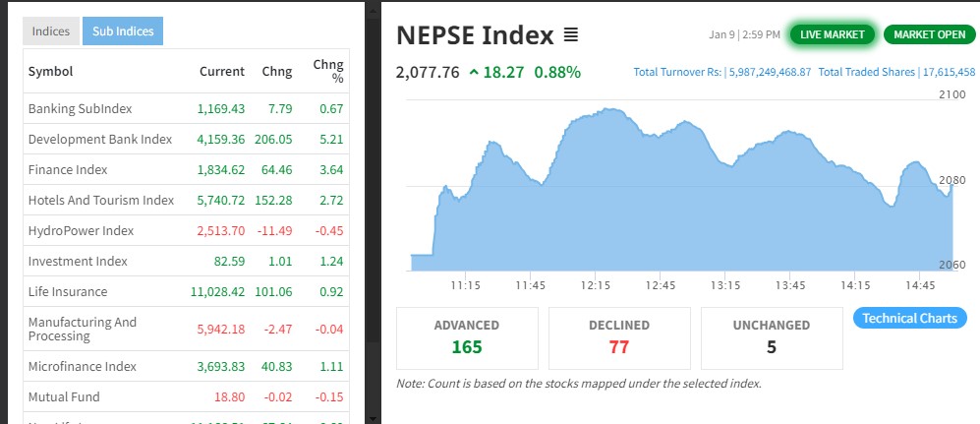Select the Sub Indices tab

(x=123, y=31)
